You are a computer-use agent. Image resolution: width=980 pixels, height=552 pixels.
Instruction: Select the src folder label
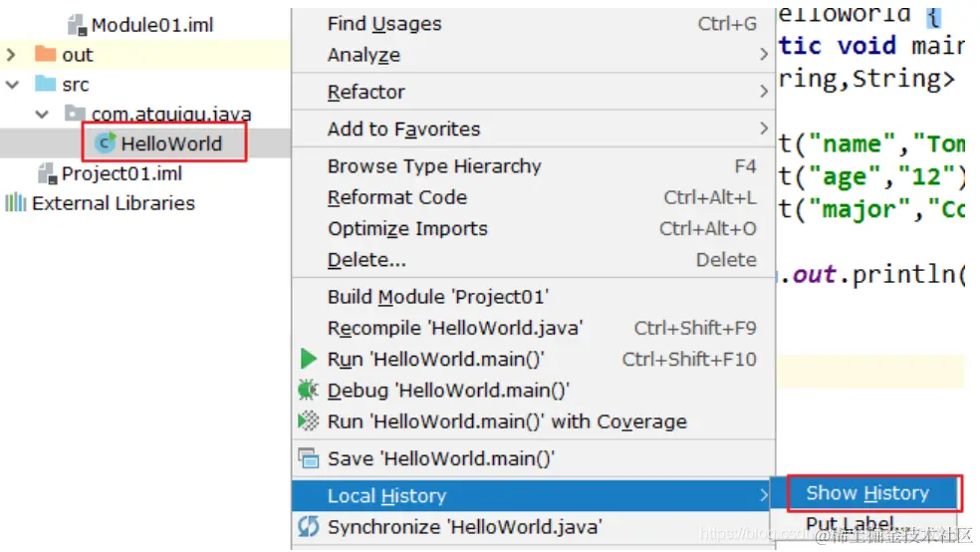pos(76,85)
